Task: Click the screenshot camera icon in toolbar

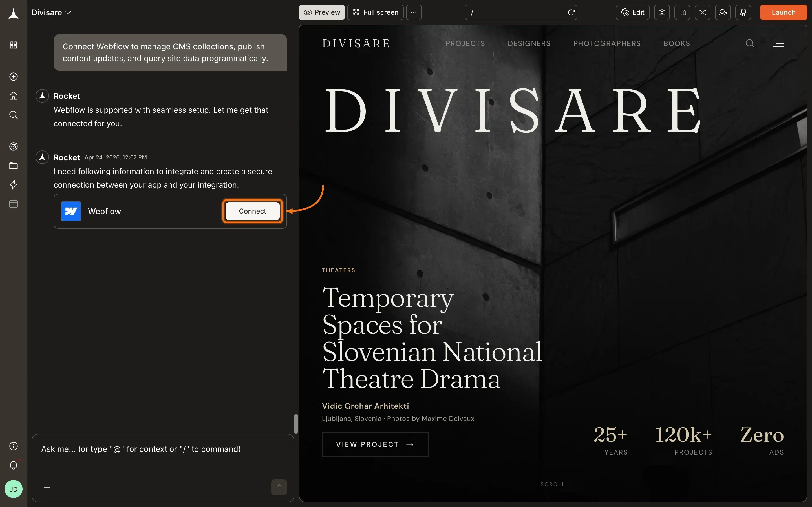Action: (662, 12)
